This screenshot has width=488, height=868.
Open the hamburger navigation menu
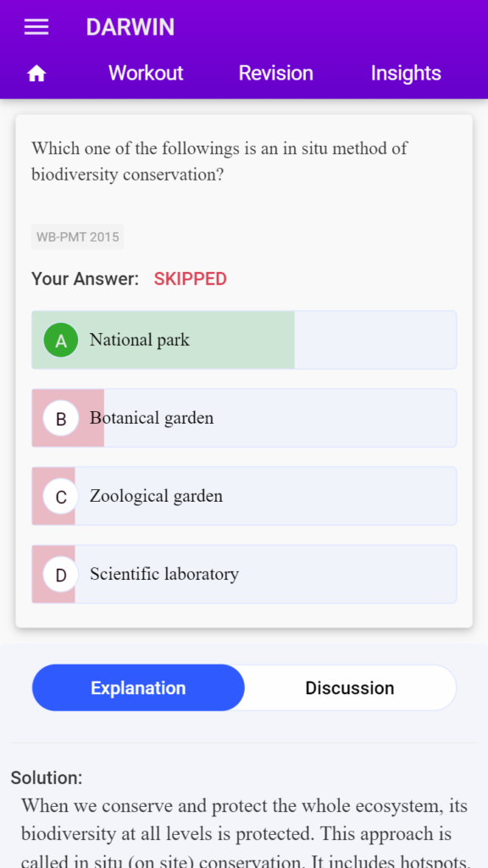tap(36, 27)
